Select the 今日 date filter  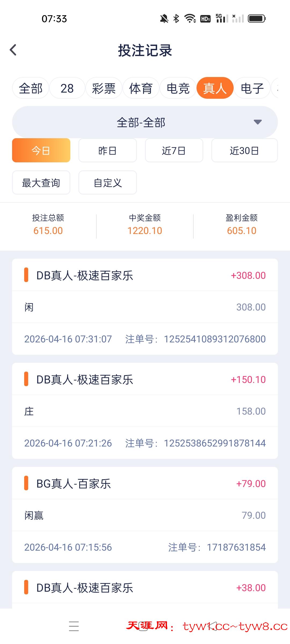click(41, 151)
